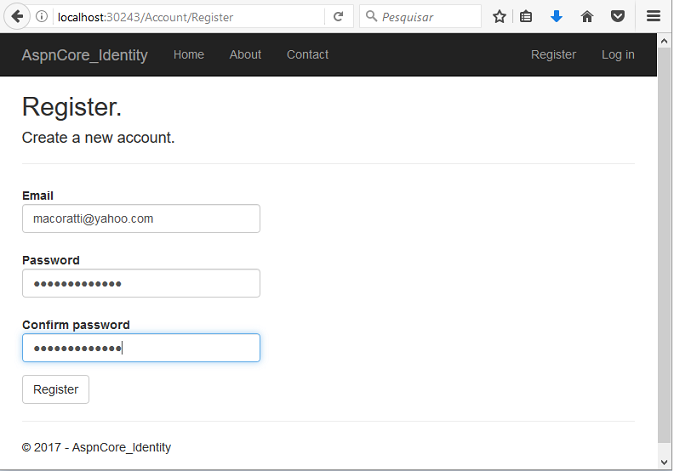674x471 pixels.
Task: Click the 'Register.' page heading
Action: [x=72, y=107]
